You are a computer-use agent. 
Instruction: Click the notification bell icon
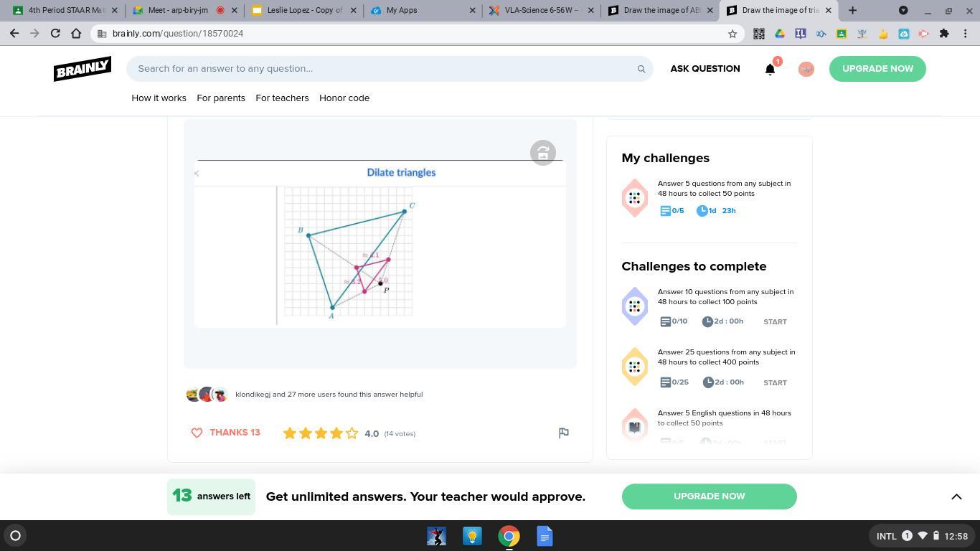coord(770,69)
